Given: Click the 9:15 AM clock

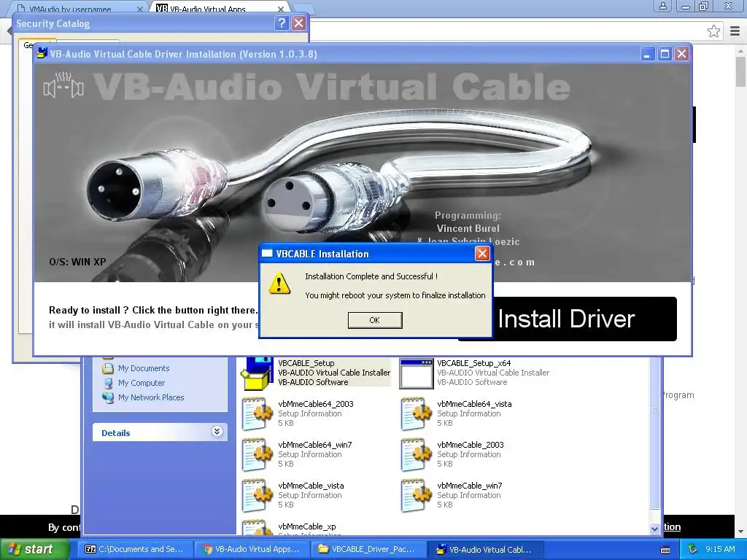Looking at the screenshot, I should (720, 549).
